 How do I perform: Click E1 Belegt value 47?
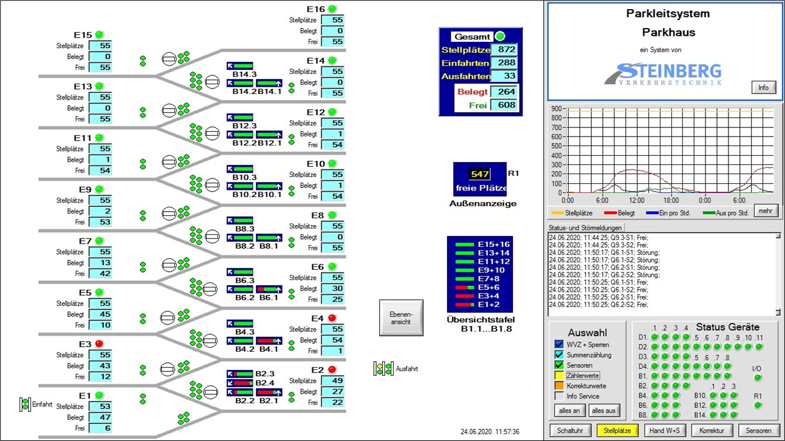coord(101,417)
